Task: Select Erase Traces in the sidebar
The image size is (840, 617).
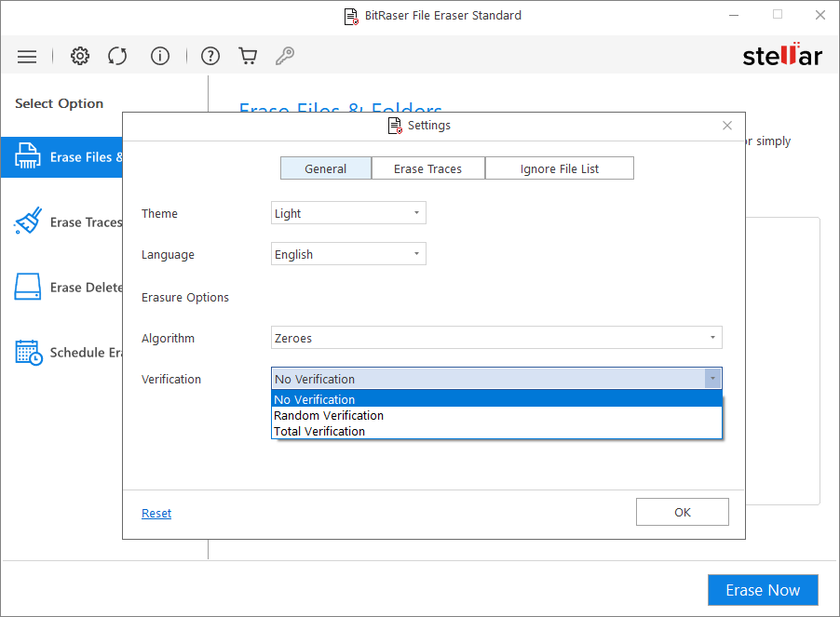Action: pos(86,222)
